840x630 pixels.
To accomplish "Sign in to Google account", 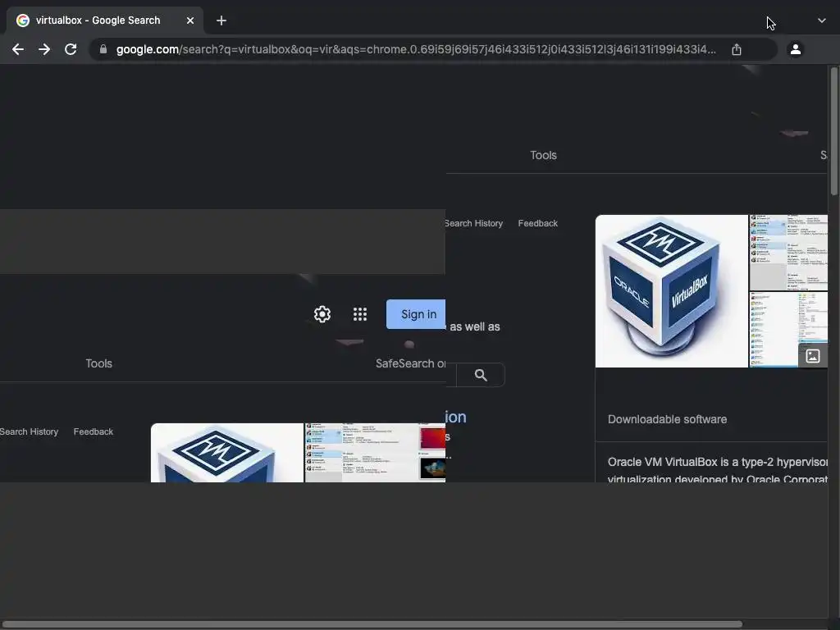I will click(416, 314).
